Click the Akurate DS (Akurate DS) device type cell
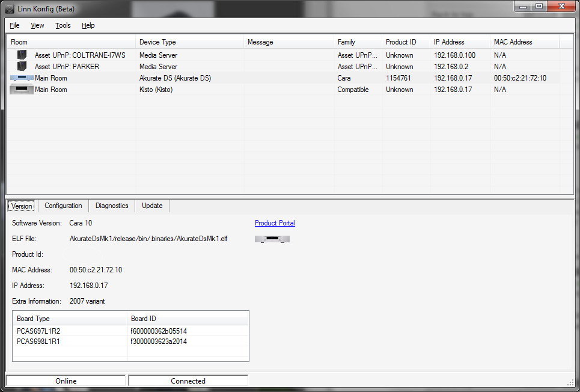Screen dimensions: 580x392 pos(175,78)
